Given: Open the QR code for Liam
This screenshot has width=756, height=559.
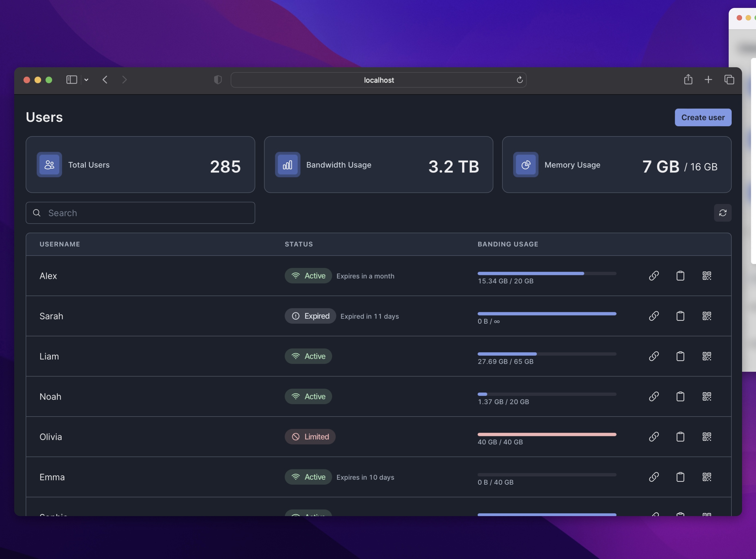Looking at the screenshot, I should [707, 356].
